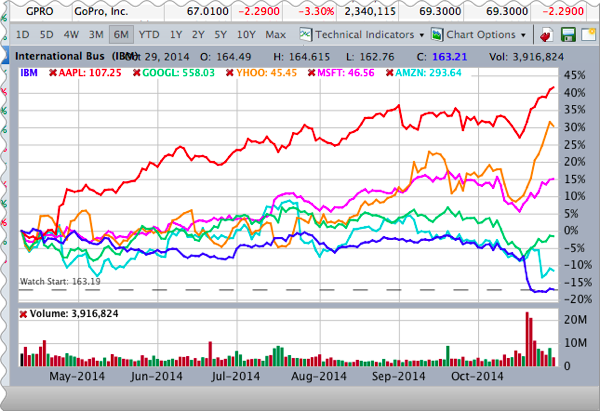The width and height of the screenshot is (600, 411).
Task: Click the AMZN: 293.64 legend label
Action: (x=428, y=73)
